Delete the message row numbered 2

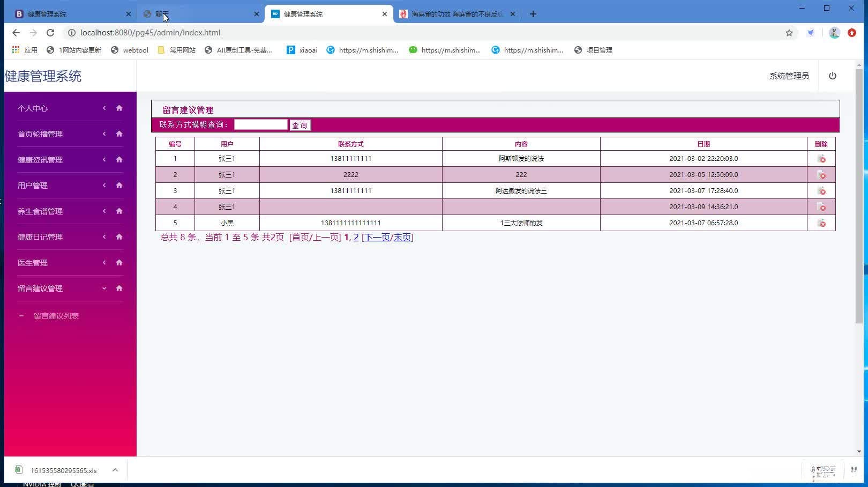tap(821, 175)
